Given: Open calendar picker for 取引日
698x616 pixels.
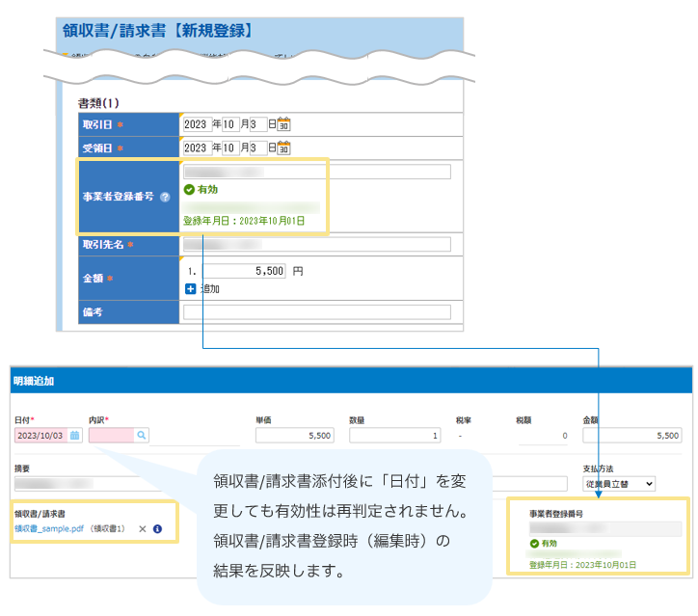Looking at the screenshot, I should pyautogui.click(x=283, y=124).
